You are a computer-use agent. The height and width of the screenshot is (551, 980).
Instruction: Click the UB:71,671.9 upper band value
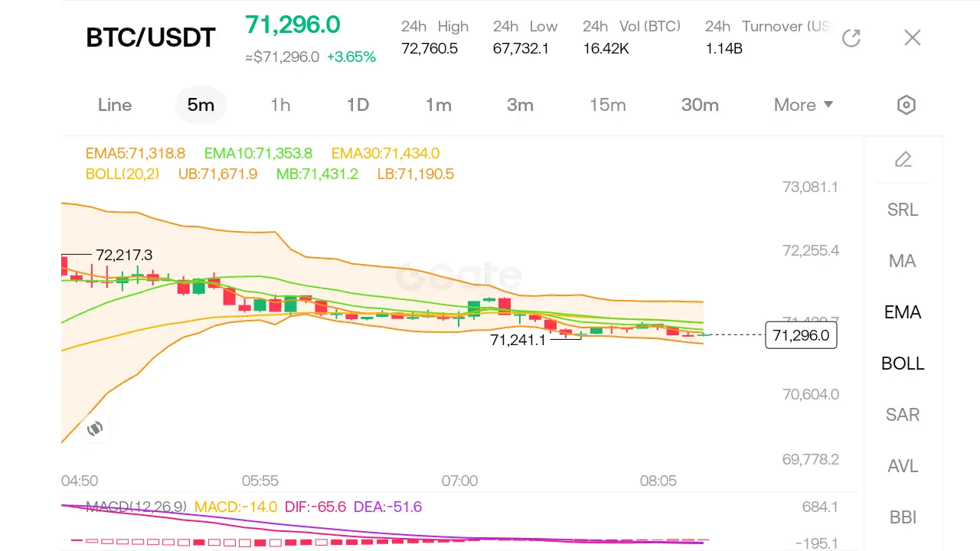tap(217, 174)
